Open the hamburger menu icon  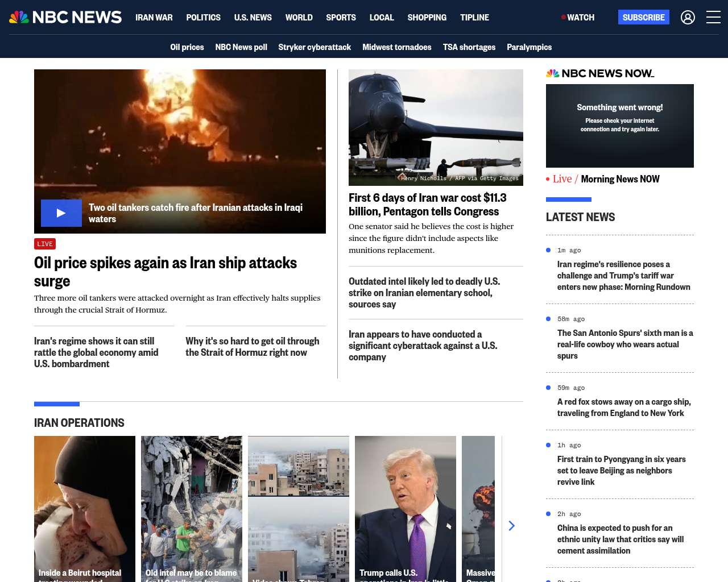point(713,17)
